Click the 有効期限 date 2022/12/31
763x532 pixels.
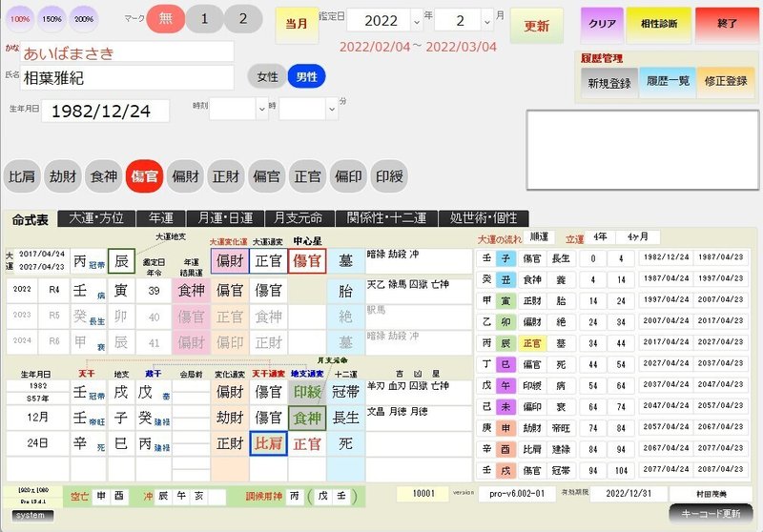click(629, 494)
